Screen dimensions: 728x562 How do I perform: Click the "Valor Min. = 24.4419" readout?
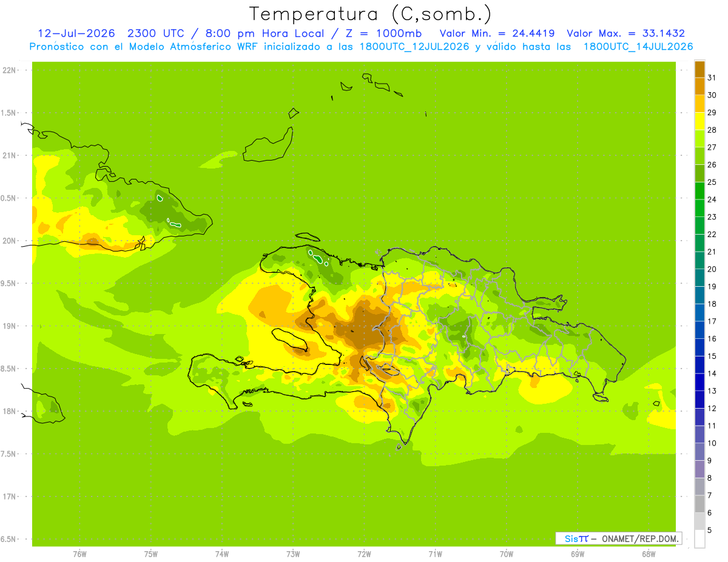pos(497,33)
